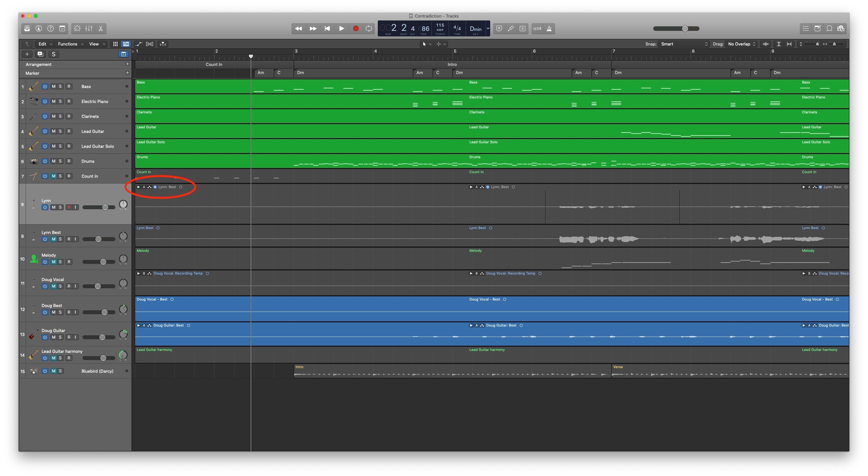Open the Note Pad icon
Image resolution: width=868 pixels, height=476 pixels.
(817, 29)
